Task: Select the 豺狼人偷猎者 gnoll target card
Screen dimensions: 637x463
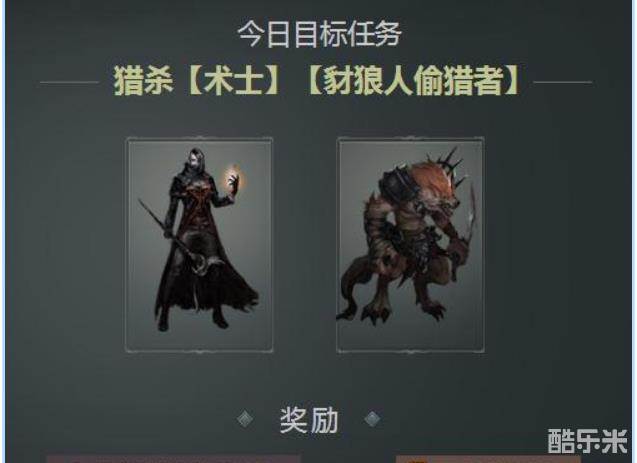Action: click(x=411, y=245)
